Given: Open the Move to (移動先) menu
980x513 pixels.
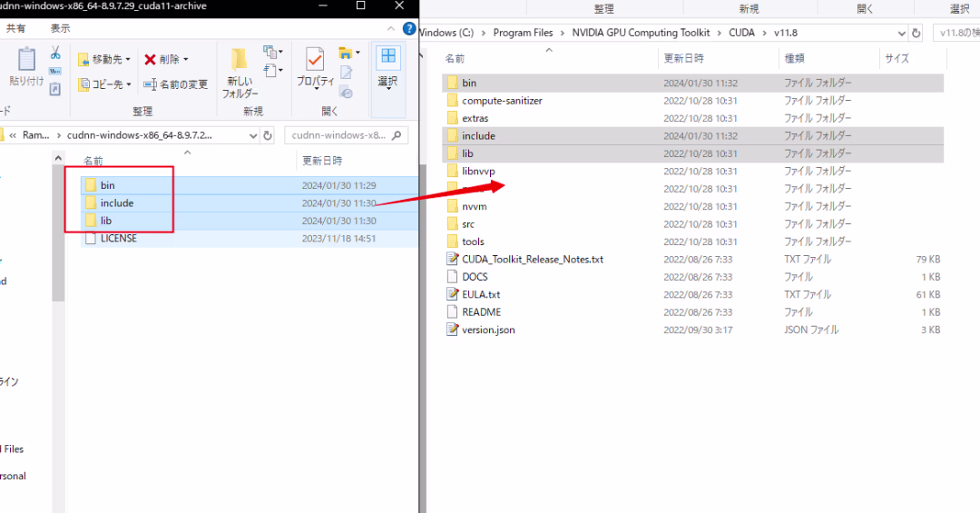Looking at the screenshot, I should click(104, 59).
